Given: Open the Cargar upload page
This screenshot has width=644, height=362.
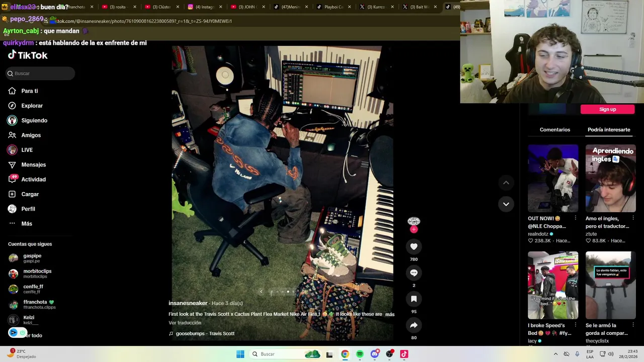Looking at the screenshot, I should pos(30,194).
